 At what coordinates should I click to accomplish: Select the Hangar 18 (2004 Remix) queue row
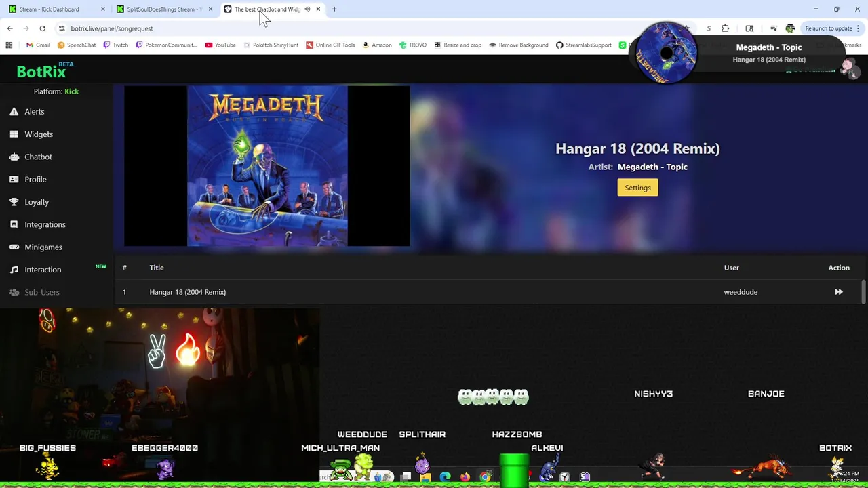(x=488, y=292)
